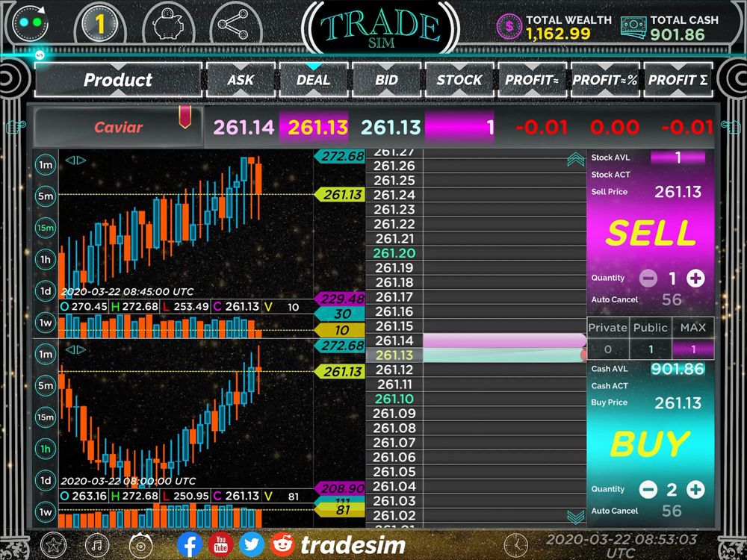The image size is (747, 560).
Task: Open the Facebook page icon
Action: [x=190, y=544]
